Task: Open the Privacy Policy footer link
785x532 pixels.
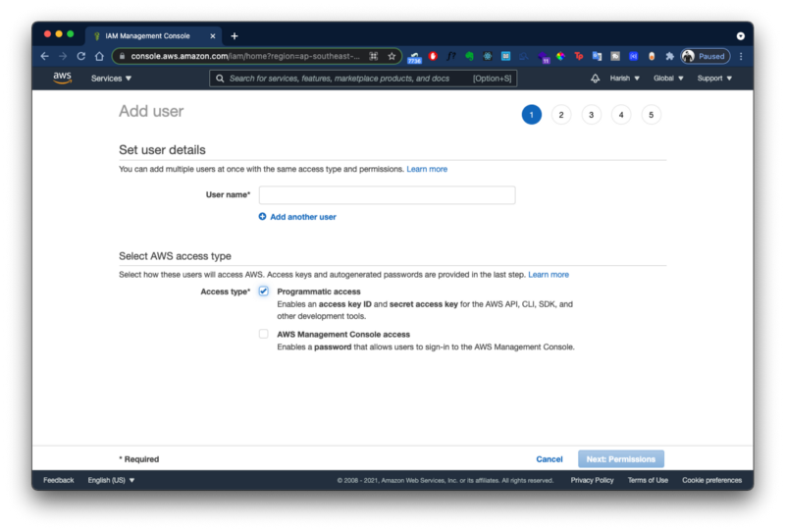Action: point(592,480)
